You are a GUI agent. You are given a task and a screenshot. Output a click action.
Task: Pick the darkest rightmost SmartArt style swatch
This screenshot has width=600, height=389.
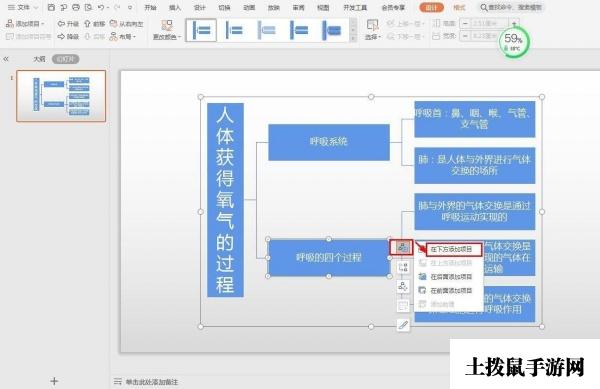click(x=332, y=30)
